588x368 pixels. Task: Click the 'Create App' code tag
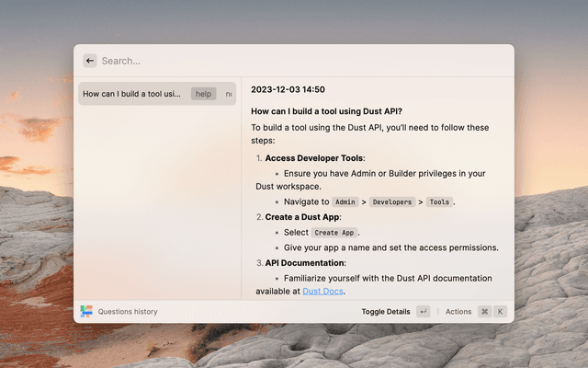[x=334, y=233]
